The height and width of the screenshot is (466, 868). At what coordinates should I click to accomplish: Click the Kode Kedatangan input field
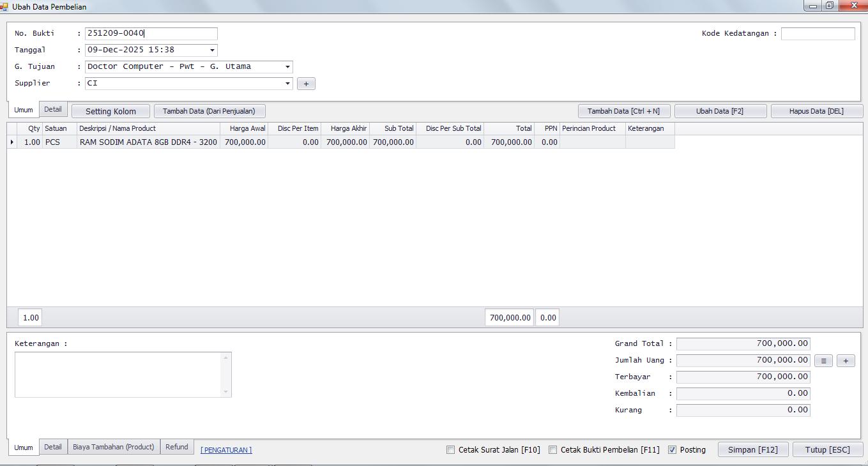(818, 34)
